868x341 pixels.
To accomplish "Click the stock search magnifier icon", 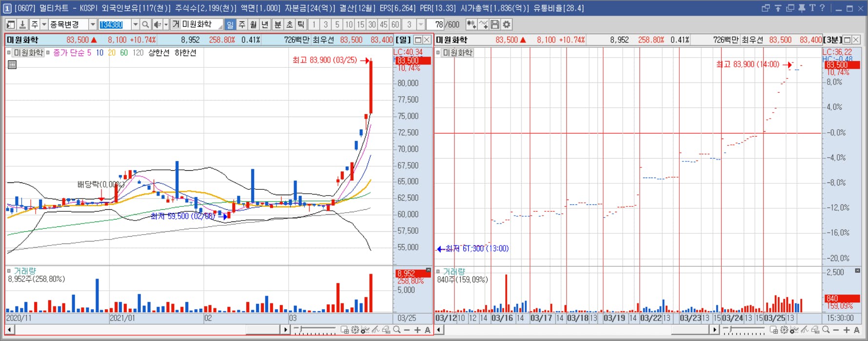I will [x=145, y=24].
